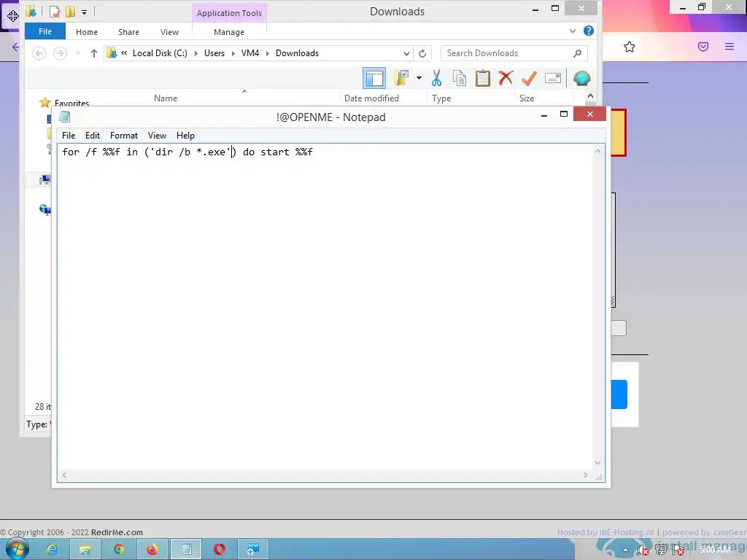This screenshot has height=560, width=747.
Task: Click the Paste clipboard icon in Explorer toolbar
Action: point(483,78)
